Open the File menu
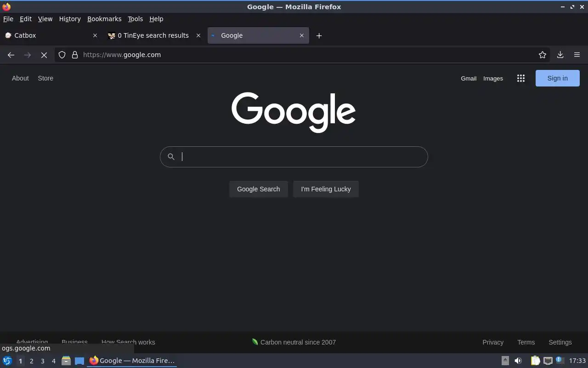 [8, 19]
